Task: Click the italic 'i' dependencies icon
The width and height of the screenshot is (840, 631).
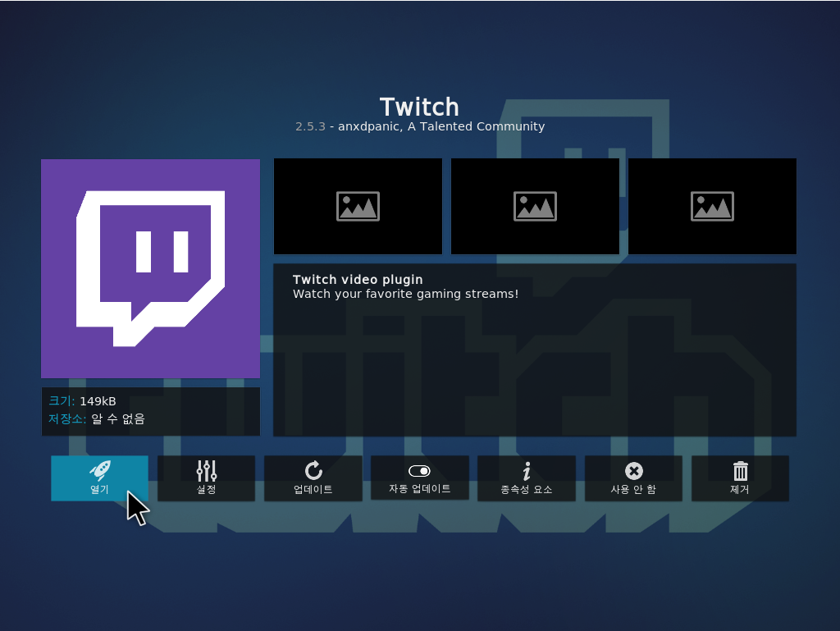Action: (527, 470)
